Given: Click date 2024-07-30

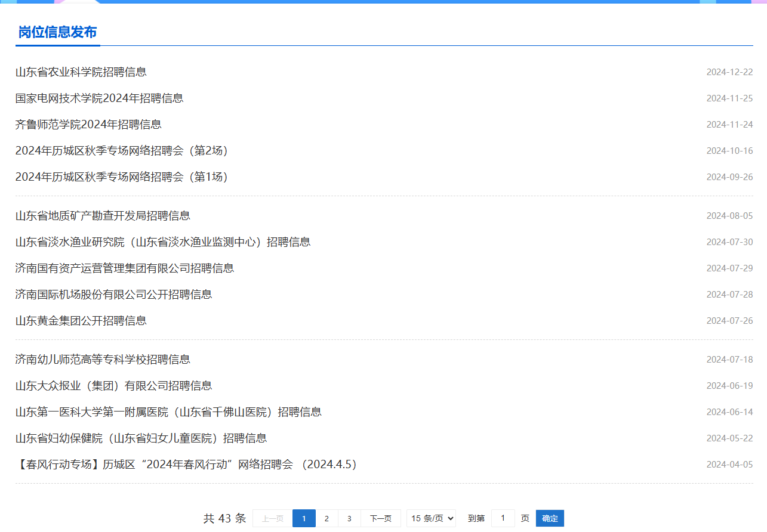Looking at the screenshot, I should coord(729,242).
